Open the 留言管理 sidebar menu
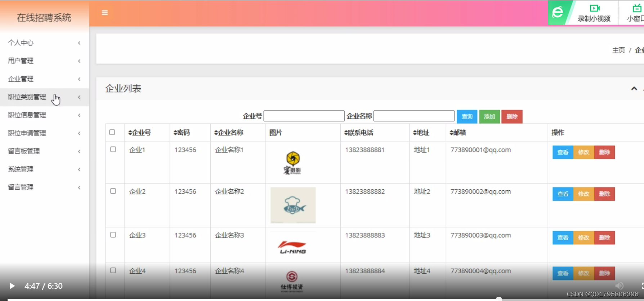The width and height of the screenshot is (644, 301). point(45,187)
